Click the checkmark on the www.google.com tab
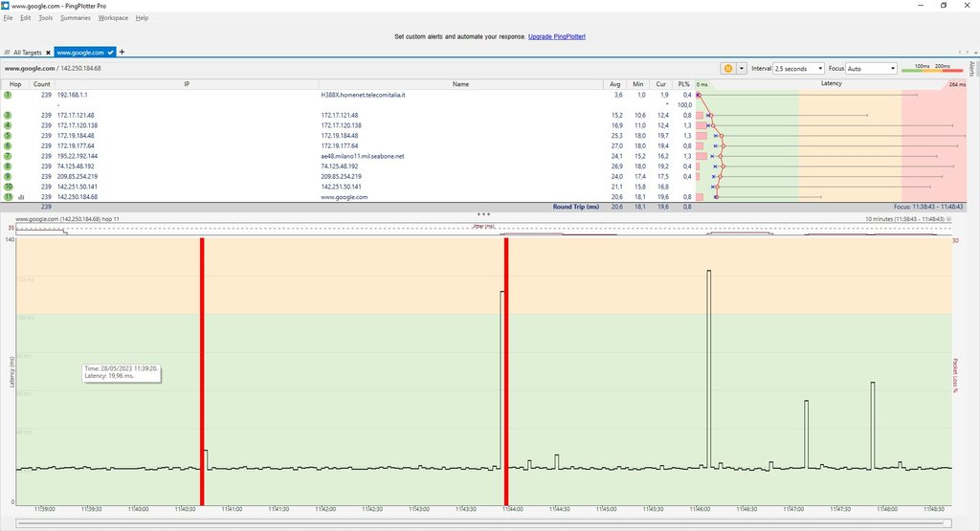The height and width of the screenshot is (531, 980). 111,52
